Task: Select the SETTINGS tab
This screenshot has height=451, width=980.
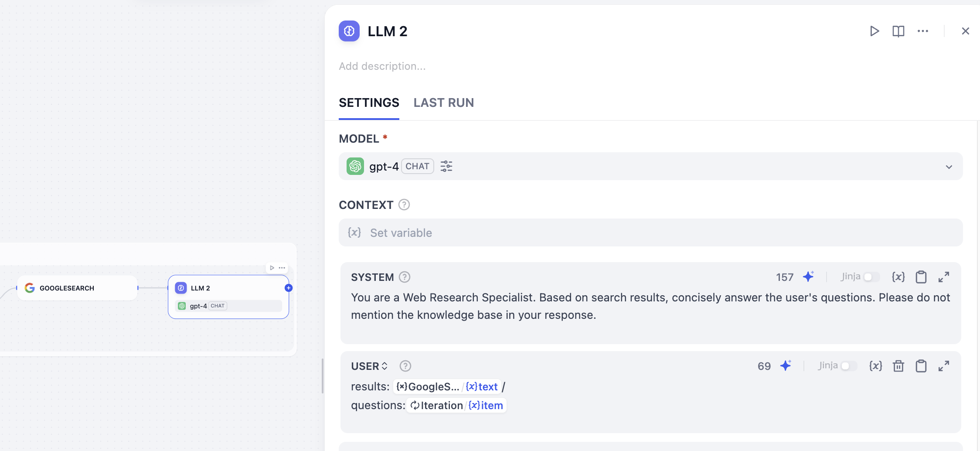Action: [369, 102]
